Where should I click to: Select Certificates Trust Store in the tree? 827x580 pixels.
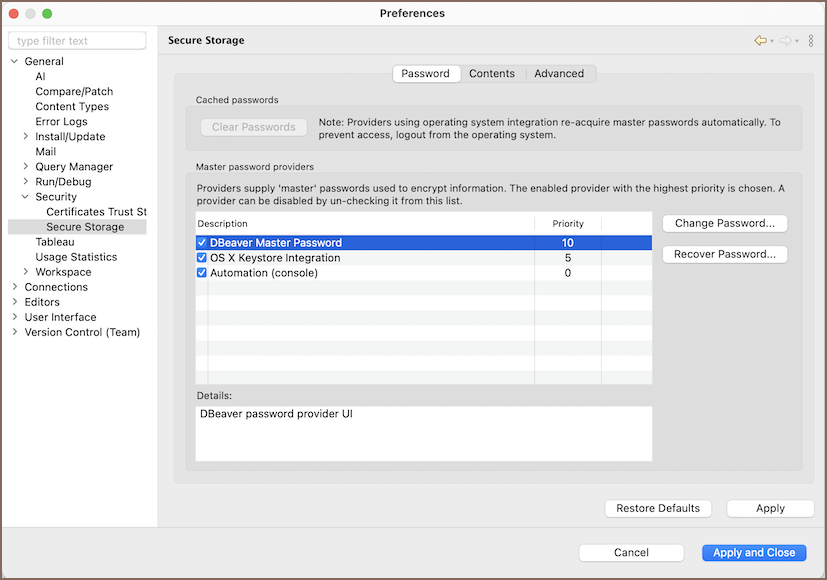(96, 212)
